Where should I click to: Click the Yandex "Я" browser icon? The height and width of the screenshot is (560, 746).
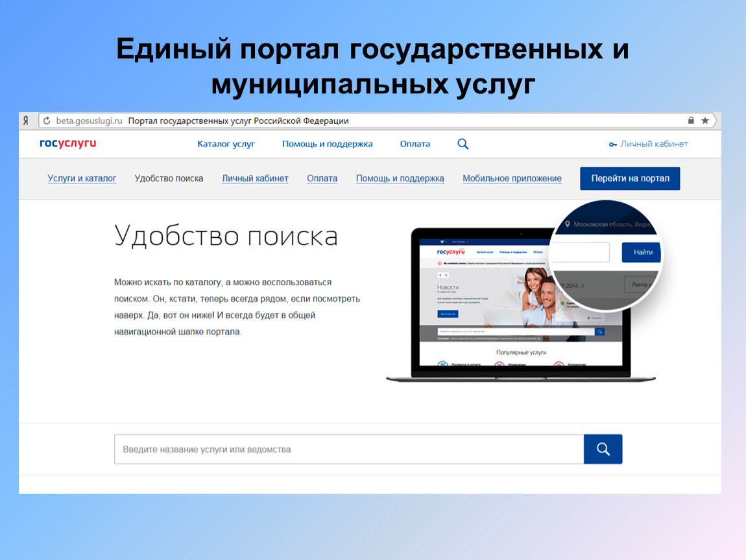pyautogui.click(x=26, y=121)
